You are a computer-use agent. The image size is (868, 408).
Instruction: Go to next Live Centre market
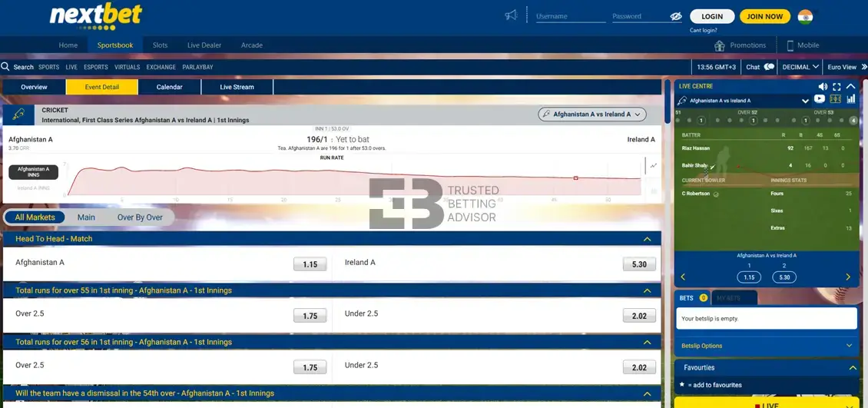[848, 277]
